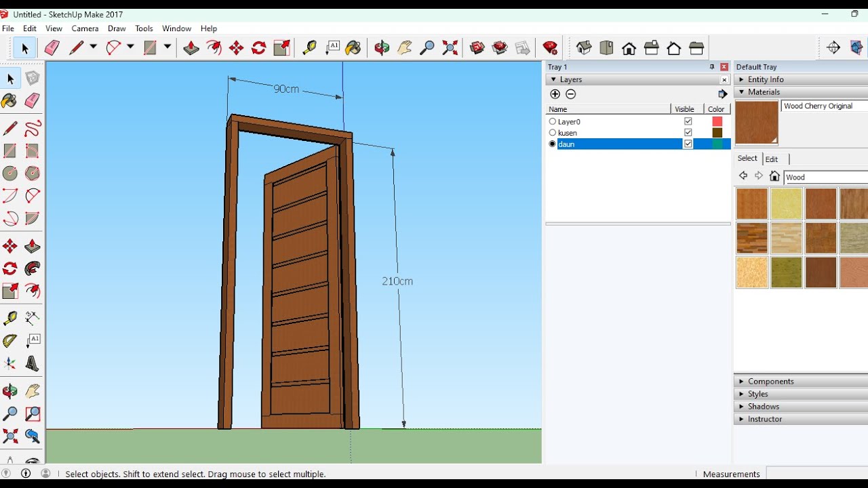The height and width of the screenshot is (488, 868).
Task: Select the Eraser tool in top toolbar
Action: coord(52,47)
